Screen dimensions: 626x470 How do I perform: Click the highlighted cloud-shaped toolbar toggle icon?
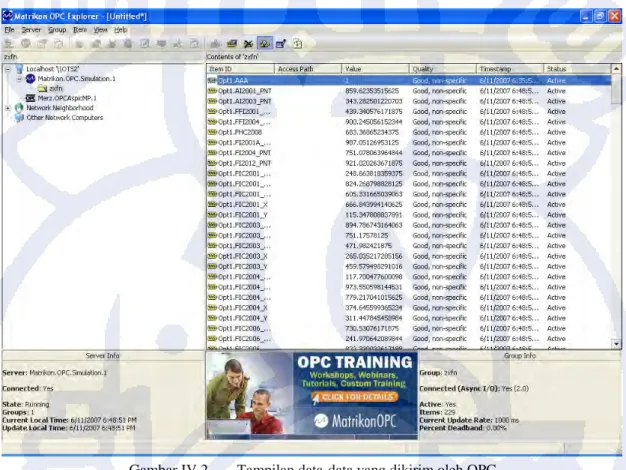265,44
